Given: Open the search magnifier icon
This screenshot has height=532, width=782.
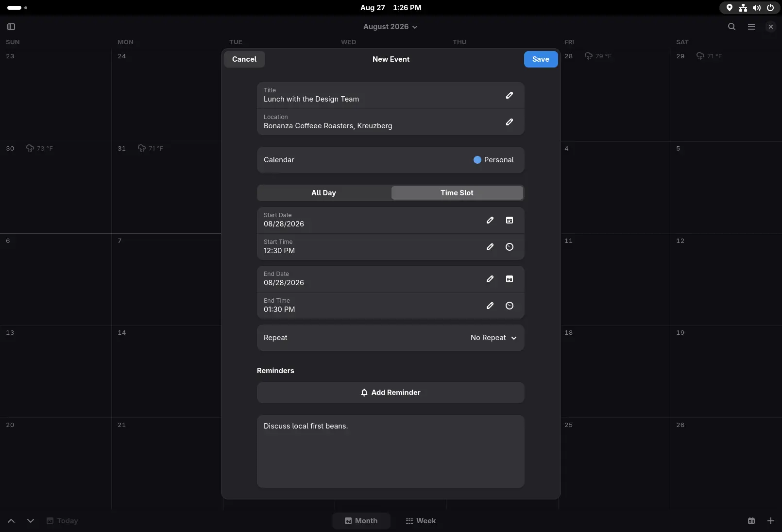Looking at the screenshot, I should [731, 27].
